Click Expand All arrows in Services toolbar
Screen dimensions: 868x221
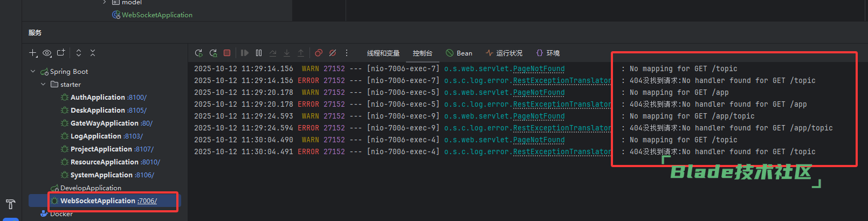[x=79, y=53]
